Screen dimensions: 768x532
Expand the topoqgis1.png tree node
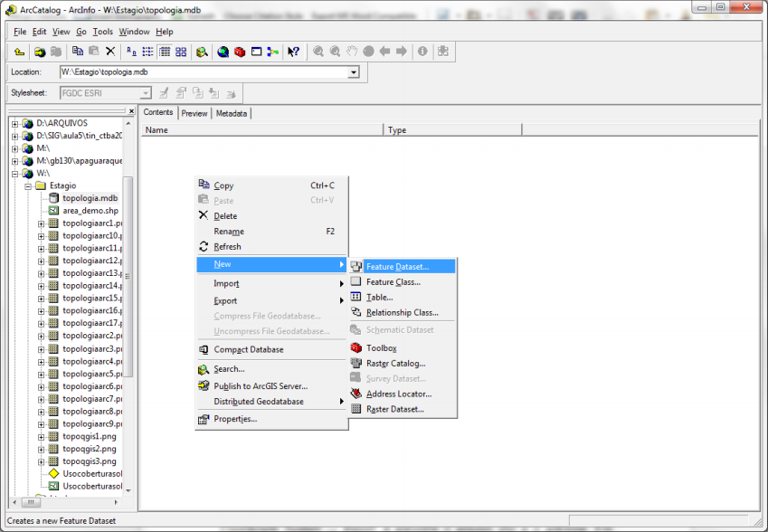(x=41, y=437)
